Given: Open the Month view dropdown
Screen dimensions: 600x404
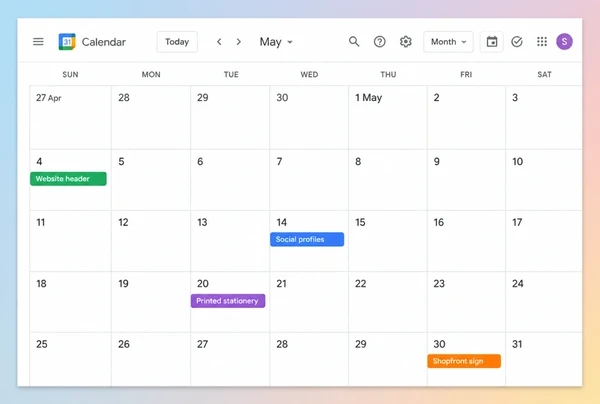Looking at the screenshot, I should pos(448,42).
